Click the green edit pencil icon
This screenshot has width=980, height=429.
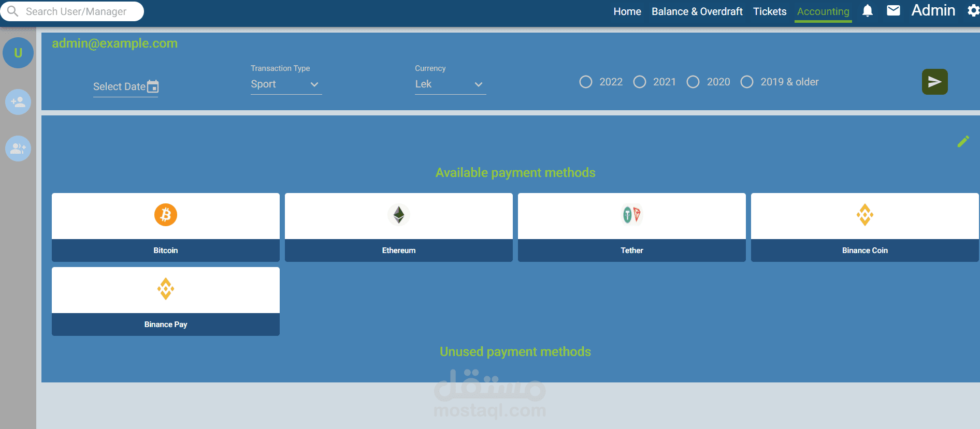tap(963, 141)
